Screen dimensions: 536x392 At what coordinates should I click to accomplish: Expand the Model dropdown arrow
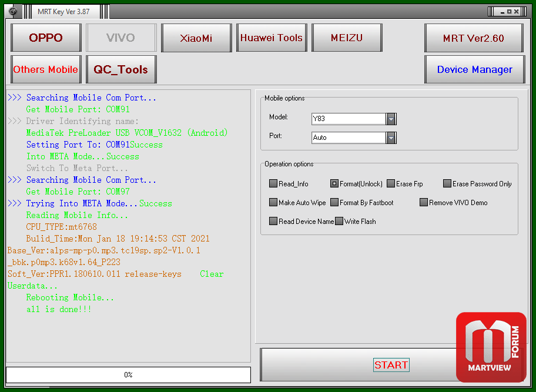(391, 119)
